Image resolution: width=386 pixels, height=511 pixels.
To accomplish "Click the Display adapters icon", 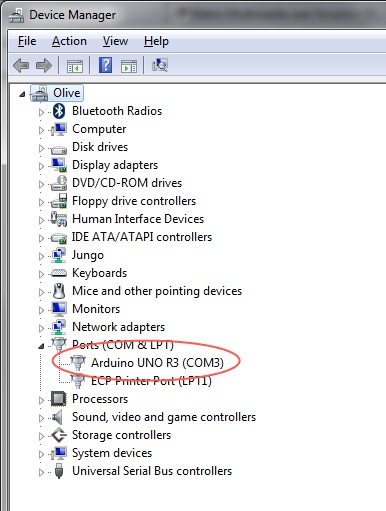I will click(x=59, y=165).
